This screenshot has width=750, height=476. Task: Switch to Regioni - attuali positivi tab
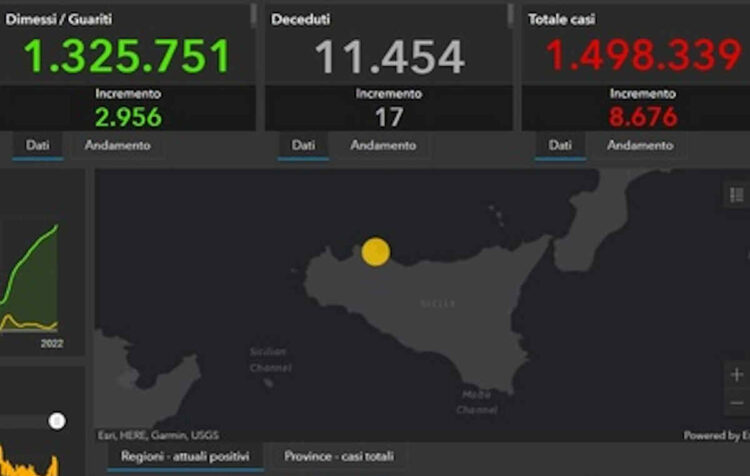click(x=185, y=457)
